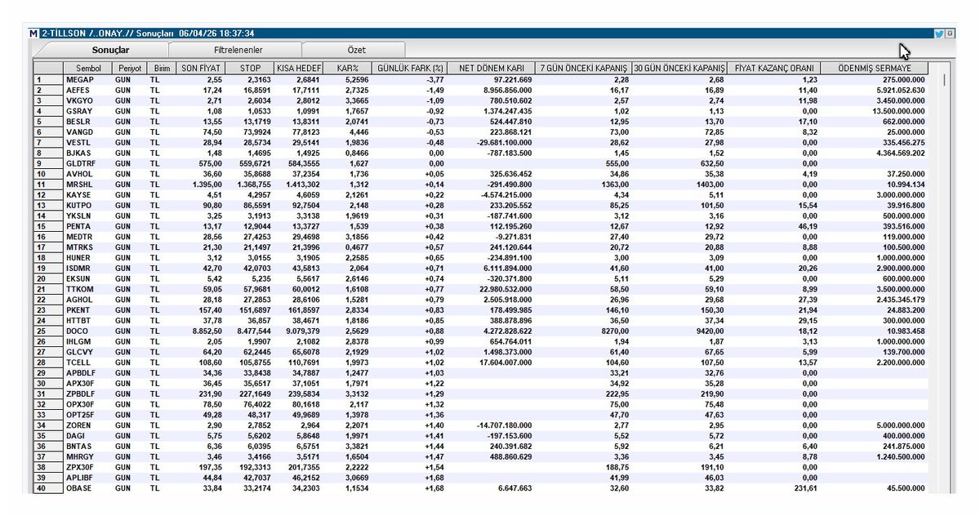Click the Twitter bird icon in title bar

coord(938,33)
